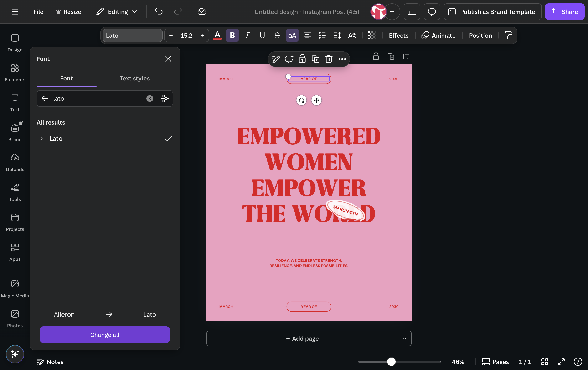This screenshot has width=588, height=370.
Task: Open Uploads in the sidebar
Action: point(15,162)
